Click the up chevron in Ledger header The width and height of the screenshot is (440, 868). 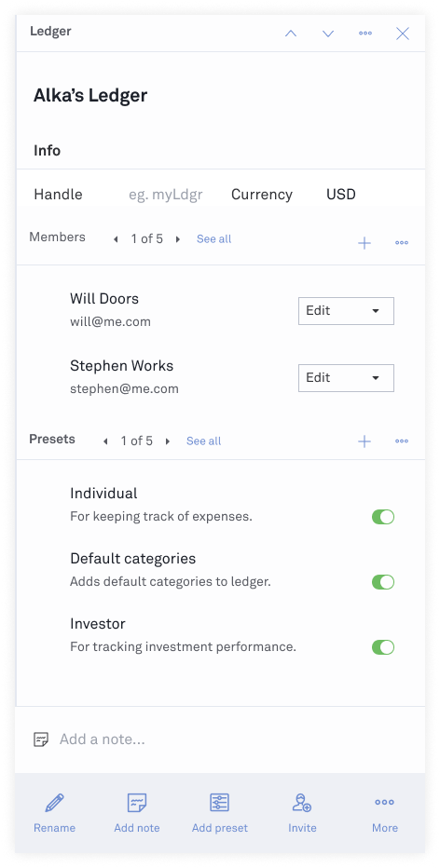point(291,34)
